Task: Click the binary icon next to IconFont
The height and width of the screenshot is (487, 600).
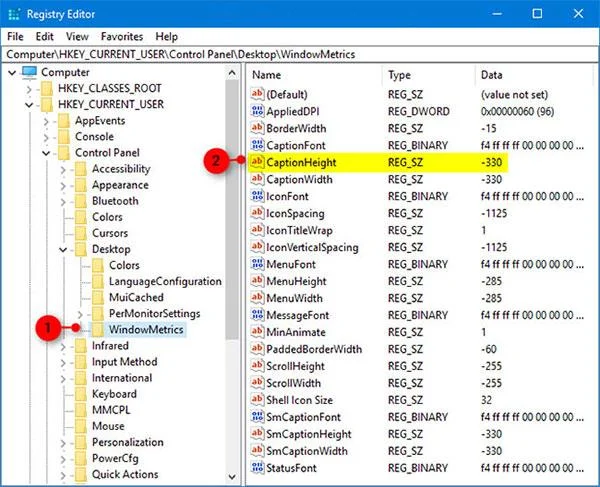Action: click(x=257, y=196)
